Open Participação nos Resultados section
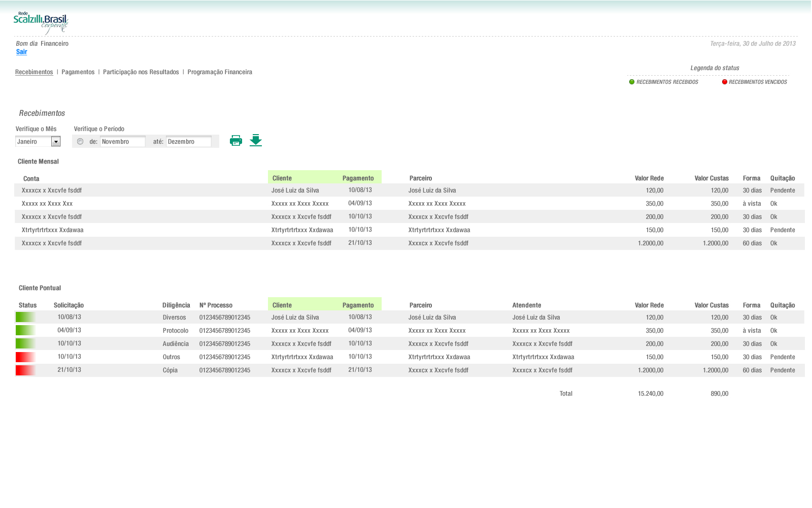The image size is (812, 508). (x=141, y=72)
